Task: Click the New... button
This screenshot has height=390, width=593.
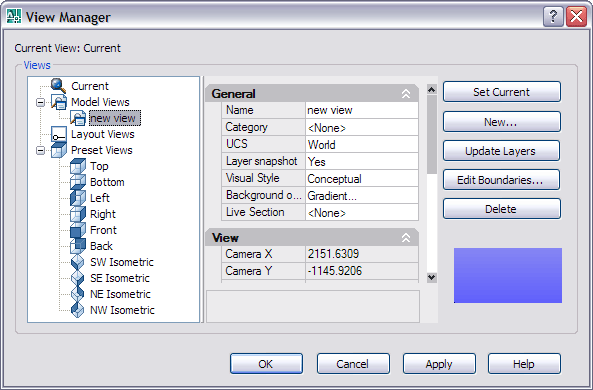Action: 501,122
